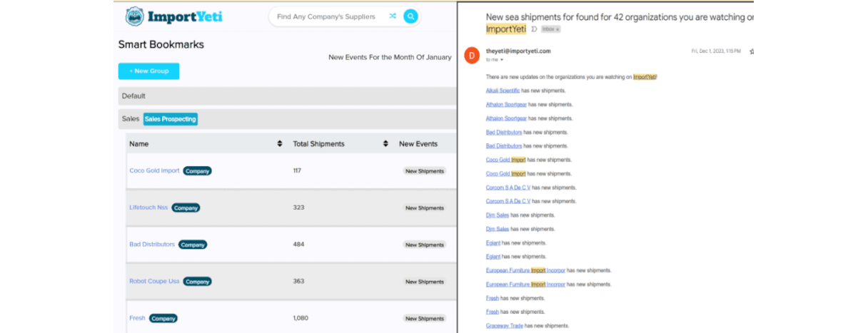Sort by Total Shipments sort arrows

pyautogui.click(x=385, y=144)
